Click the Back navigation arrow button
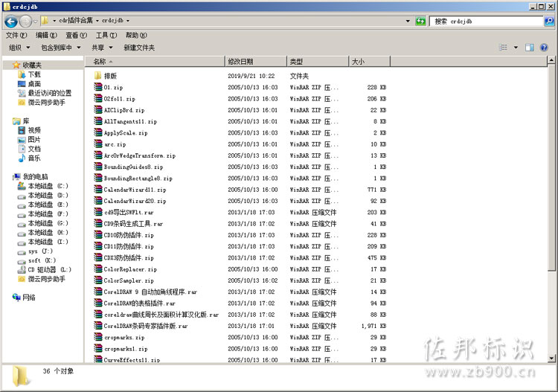The height and width of the screenshot is (392, 558). click(x=13, y=21)
